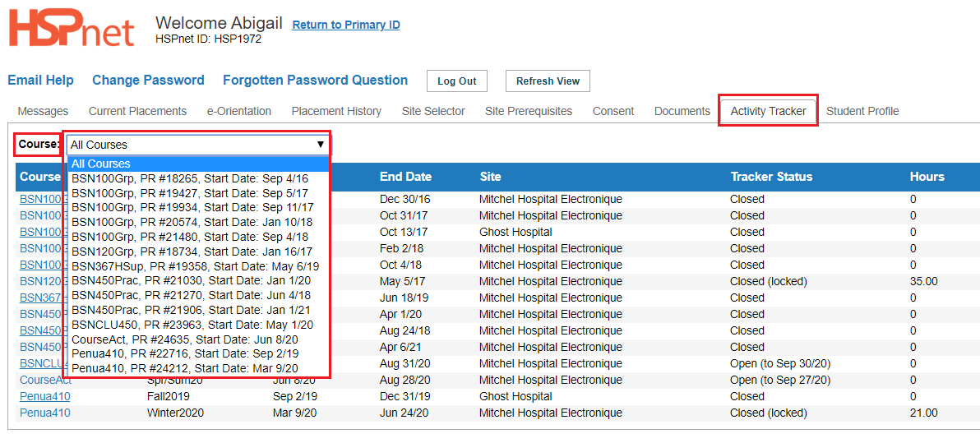Viewport: 980px width, 443px height.
Task: Open Forgotten Password Question link
Action: [315, 80]
